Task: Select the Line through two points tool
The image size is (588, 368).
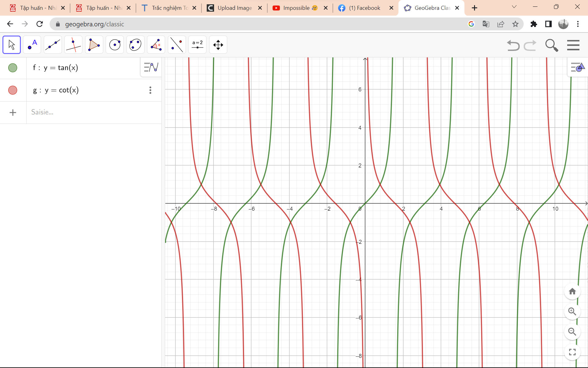Action: pos(52,44)
